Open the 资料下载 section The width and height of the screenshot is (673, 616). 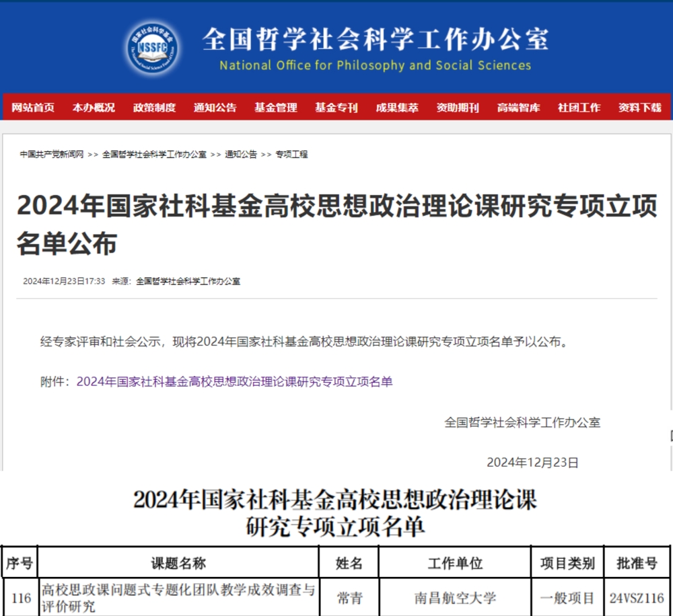[x=637, y=107]
